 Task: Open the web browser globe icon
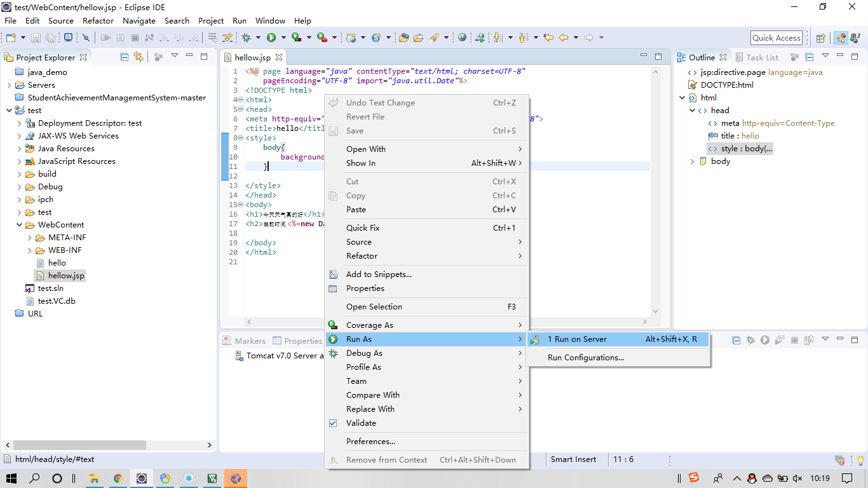pos(462,38)
